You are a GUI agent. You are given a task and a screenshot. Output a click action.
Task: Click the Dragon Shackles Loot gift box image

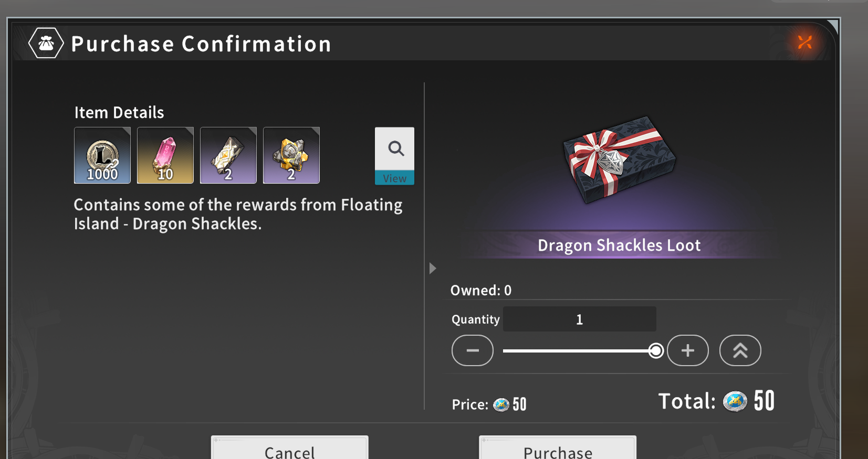tap(619, 160)
